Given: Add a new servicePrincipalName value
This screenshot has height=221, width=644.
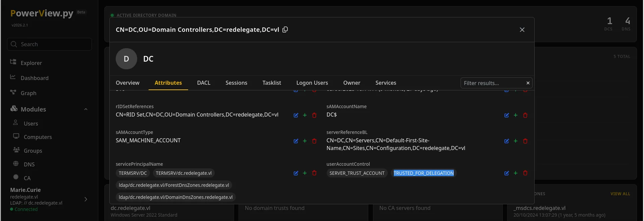Looking at the screenshot, I should (x=305, y=173).
